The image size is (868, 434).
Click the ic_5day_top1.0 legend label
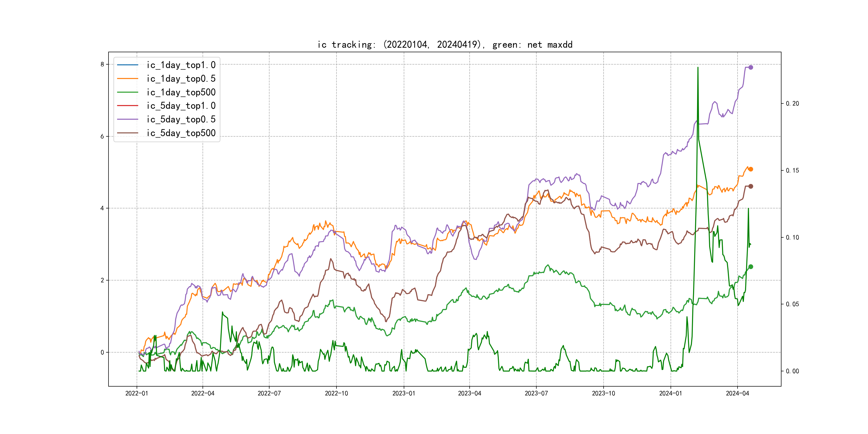(181, 106)
